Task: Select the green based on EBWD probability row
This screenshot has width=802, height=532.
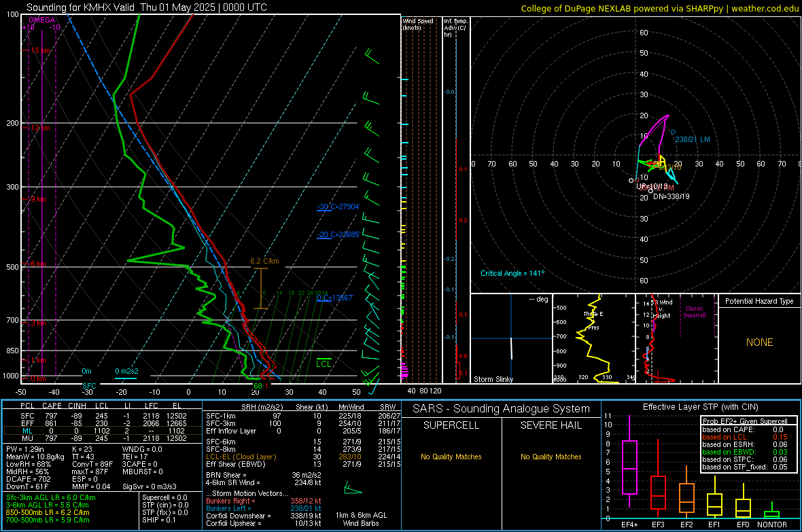Action: (745, 452)
